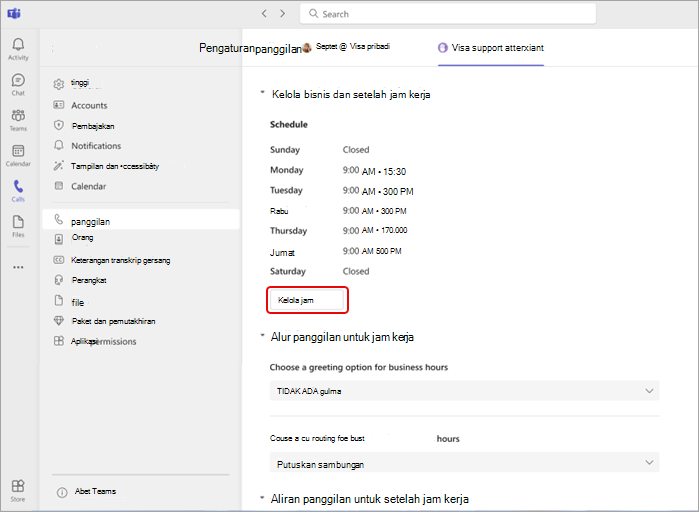The width and height of the screenshot is (699, 512).
Task: Click the Pengaturan panggilan page title
Action: (x=251, y=48)
